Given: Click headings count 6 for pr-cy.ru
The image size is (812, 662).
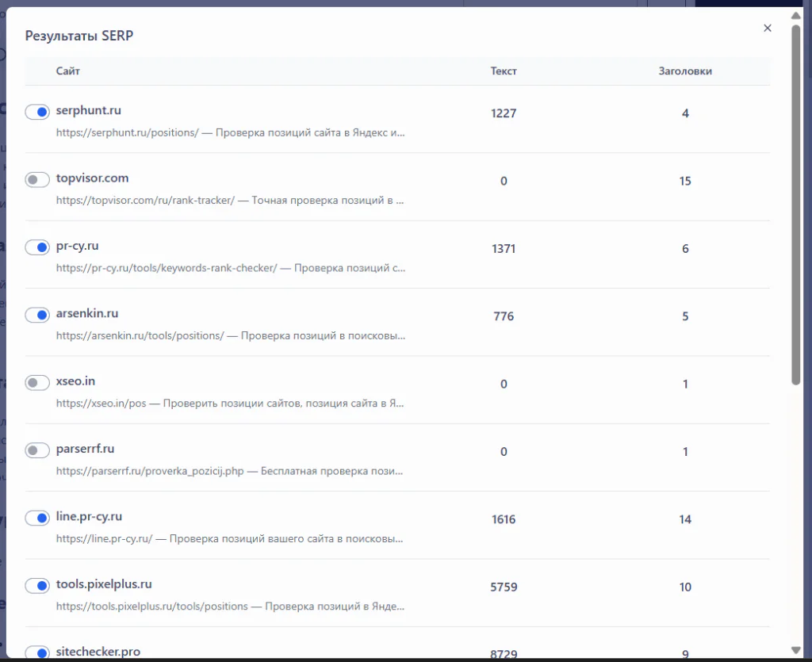Looking at the screenshot, I should 685,249.
